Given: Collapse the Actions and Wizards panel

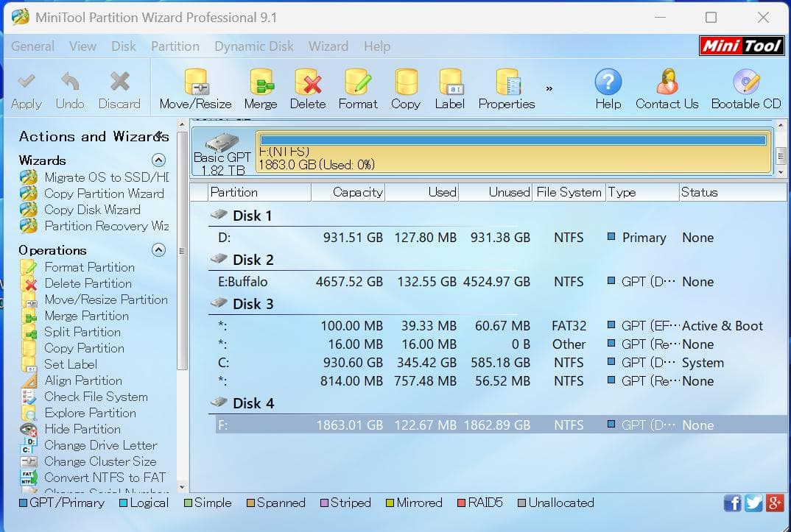Looking at the screenshot, I should (159, 135).
